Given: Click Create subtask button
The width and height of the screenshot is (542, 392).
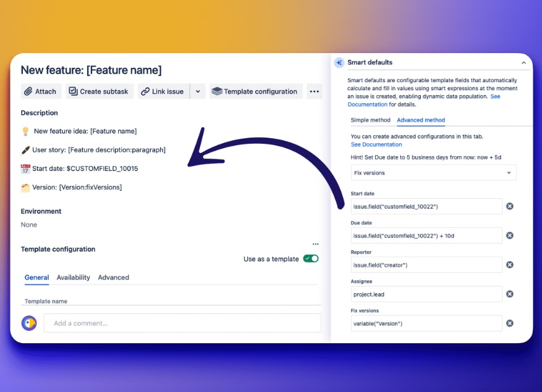Looking at the screenshot, I should 99,91.
